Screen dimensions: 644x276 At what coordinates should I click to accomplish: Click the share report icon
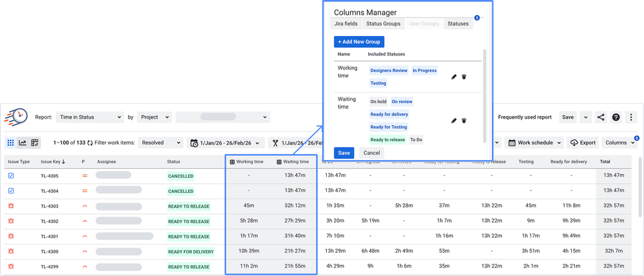click(601, 117)
